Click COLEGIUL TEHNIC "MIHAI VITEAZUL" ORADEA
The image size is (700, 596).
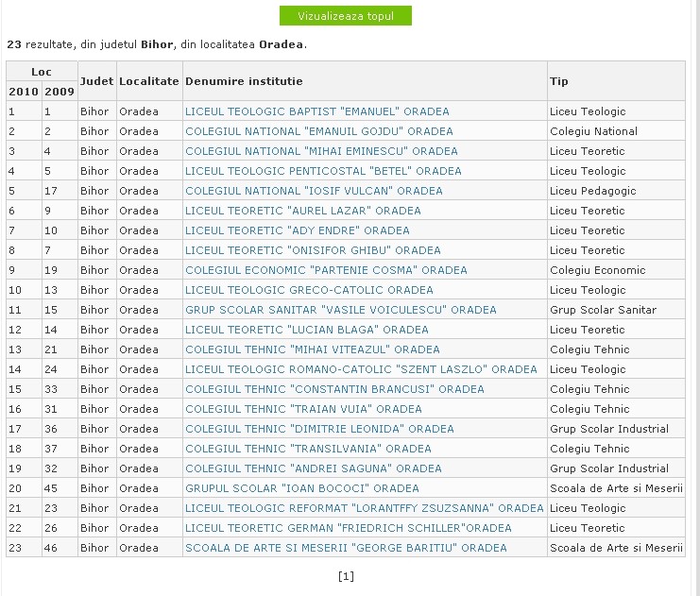pyautogui.click(x=313, y=349)
